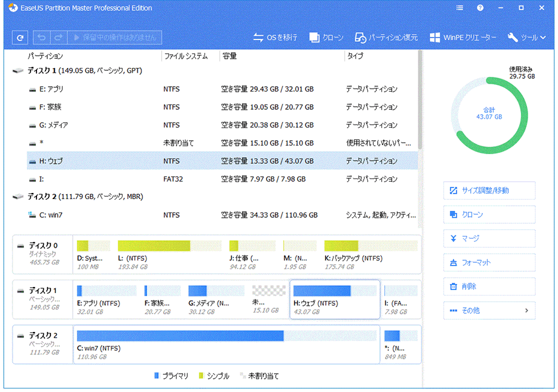Select ディスク 2 header row in list
This screenshot has width=558, height=392.
click(x=215, y=197)
